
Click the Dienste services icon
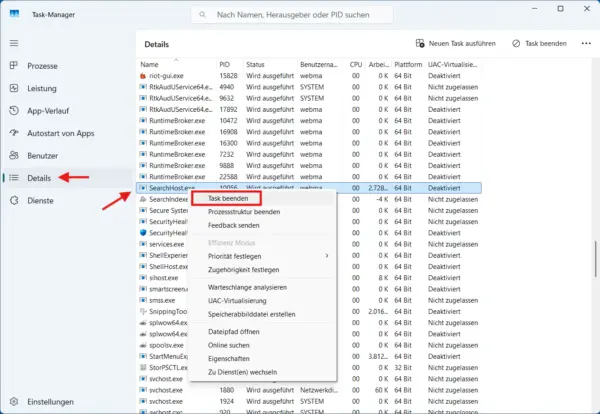(x=14, y=200)
